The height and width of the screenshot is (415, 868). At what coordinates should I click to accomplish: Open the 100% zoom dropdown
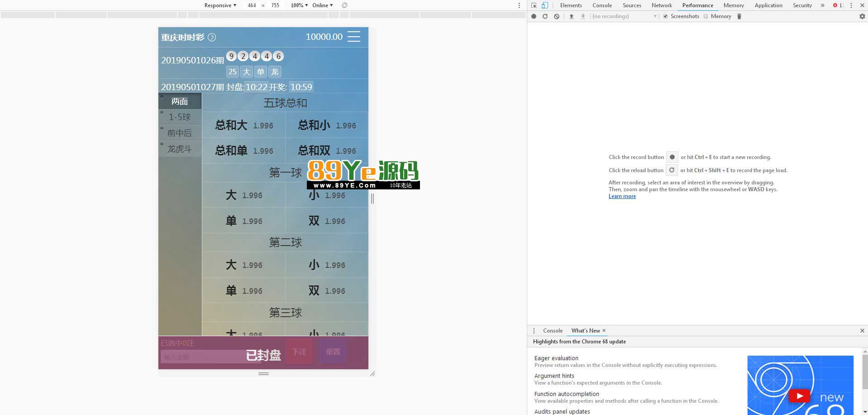[299, 5]
